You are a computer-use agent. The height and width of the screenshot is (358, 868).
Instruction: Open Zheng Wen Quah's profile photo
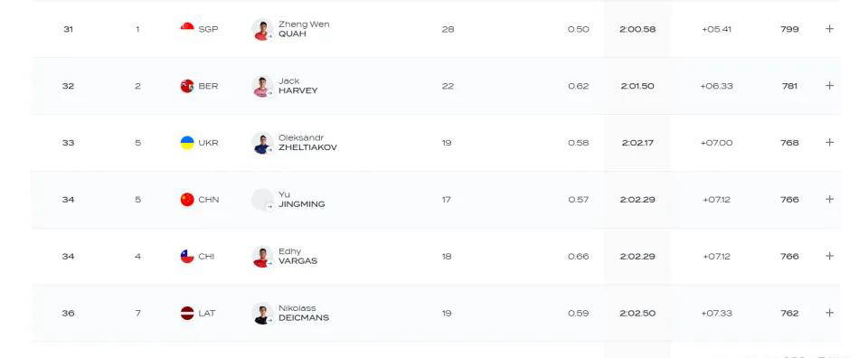262,29
